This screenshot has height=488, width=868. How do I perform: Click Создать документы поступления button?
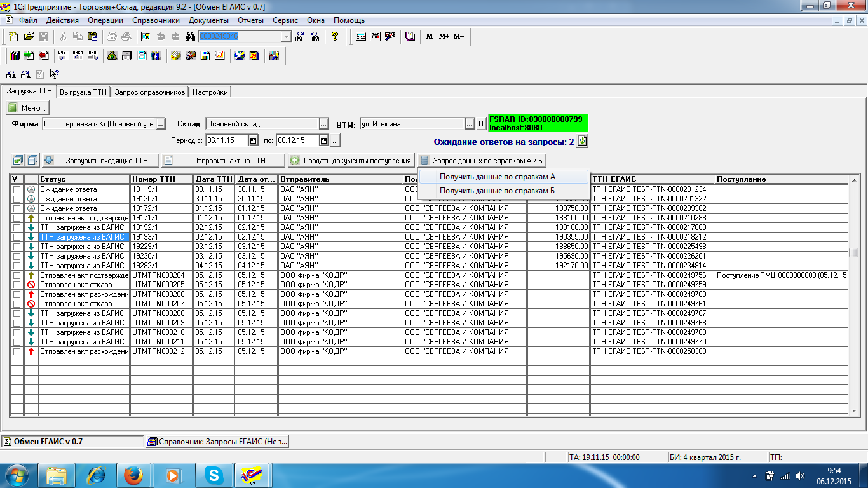click(x=351, y=161)
